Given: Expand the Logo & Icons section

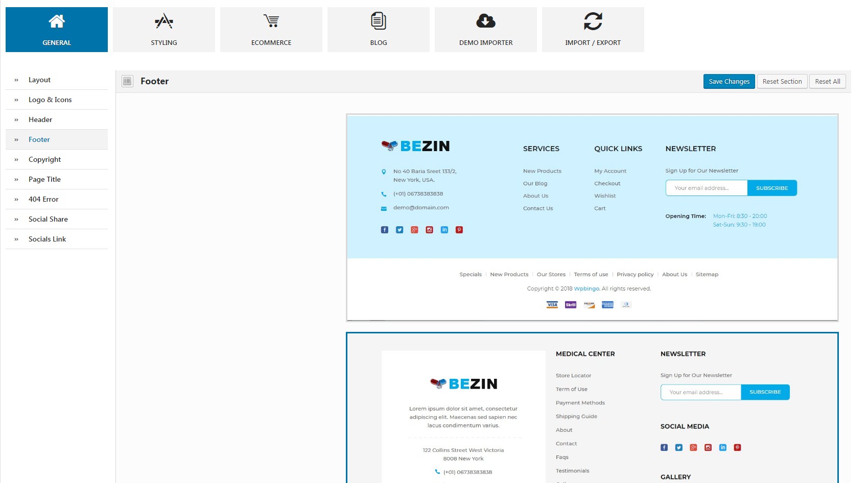Looking at the screenshot, I should 57,100.
